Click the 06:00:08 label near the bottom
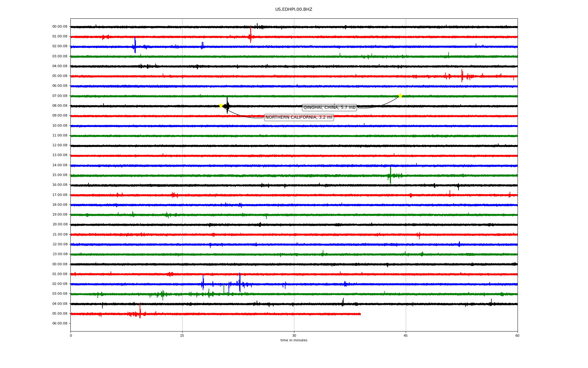Viewport: 588px width, 368px height. click(x=60, y=323)
